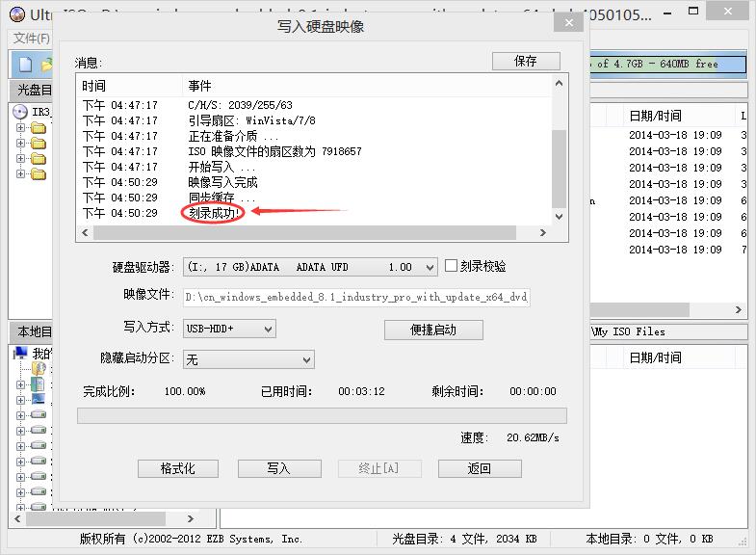The width and height of the screenshot is (756, 555).
Task: Close the 写入硬盘映像 dialog
Action: coord(569,22)
